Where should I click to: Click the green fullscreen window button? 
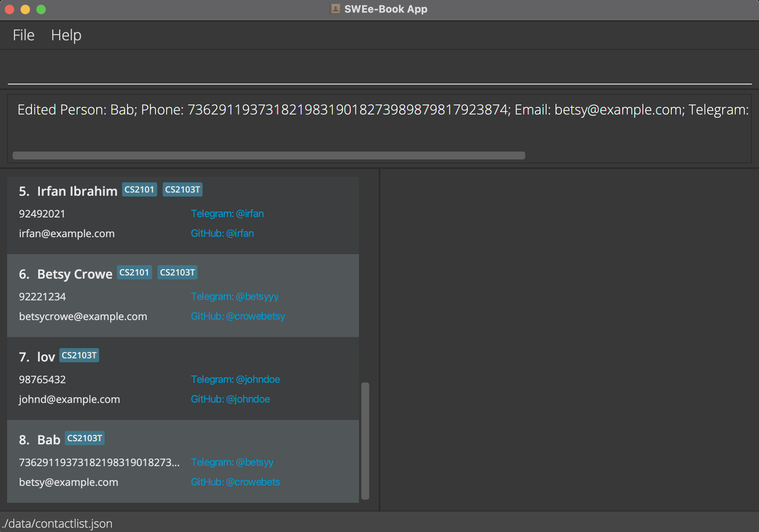[x=41, y=9]
